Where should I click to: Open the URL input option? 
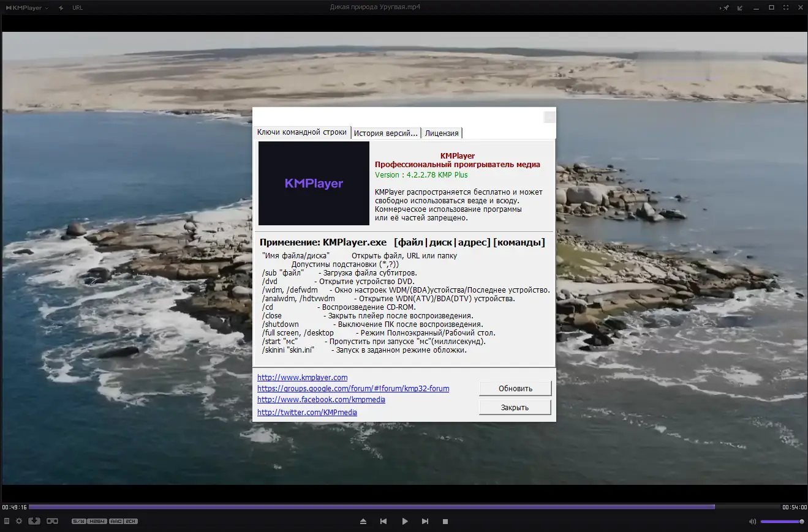(77, 8)
